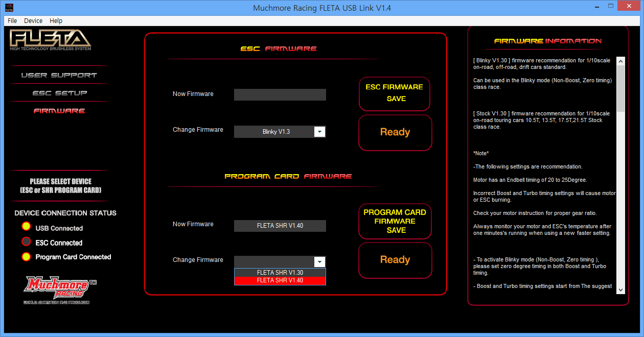Open the Device menu
644x337 pixels.
(x=33, y=21)
